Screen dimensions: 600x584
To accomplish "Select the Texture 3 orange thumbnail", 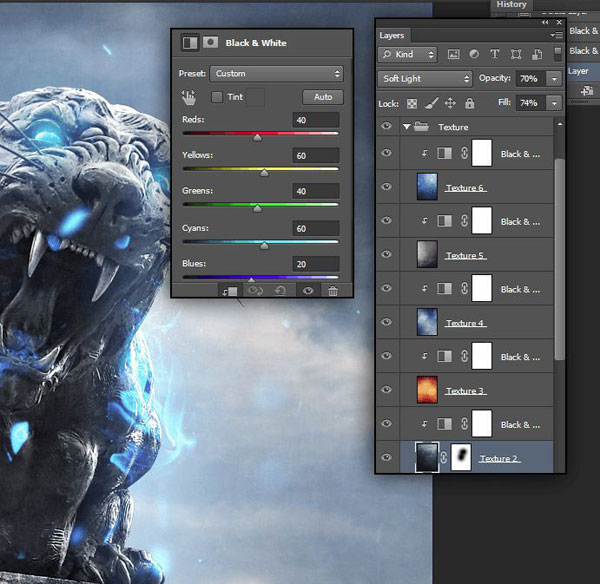I will coord(427,390).
